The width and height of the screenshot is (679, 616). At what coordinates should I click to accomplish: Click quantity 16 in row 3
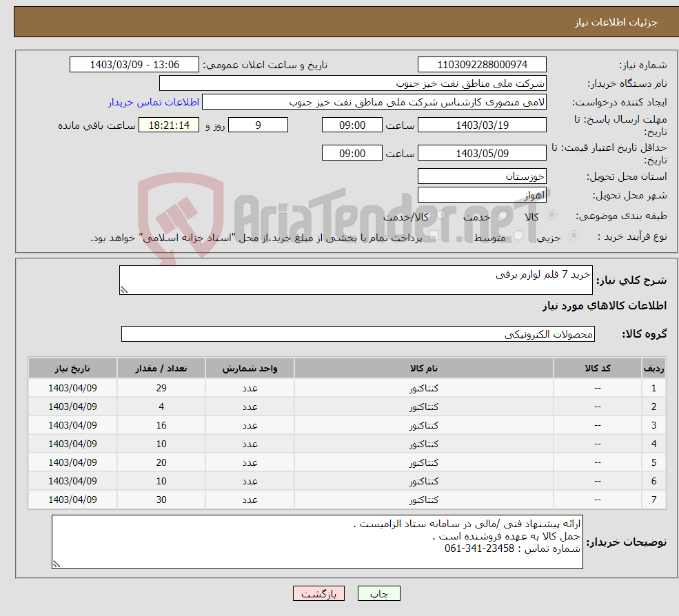161,425
